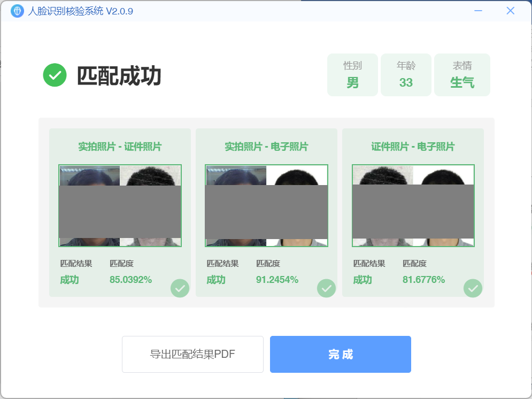Click 成功 result in 81.6776% card
532x399 pixels.
363,280
